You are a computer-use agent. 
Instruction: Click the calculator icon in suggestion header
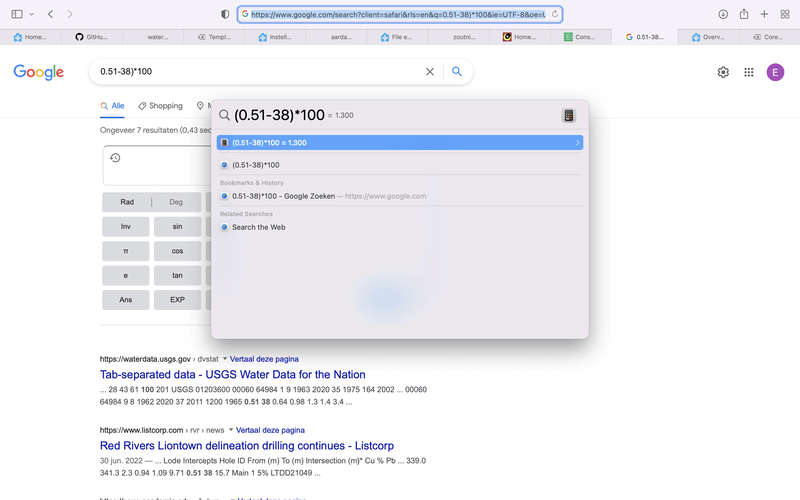tap(568, 115)
